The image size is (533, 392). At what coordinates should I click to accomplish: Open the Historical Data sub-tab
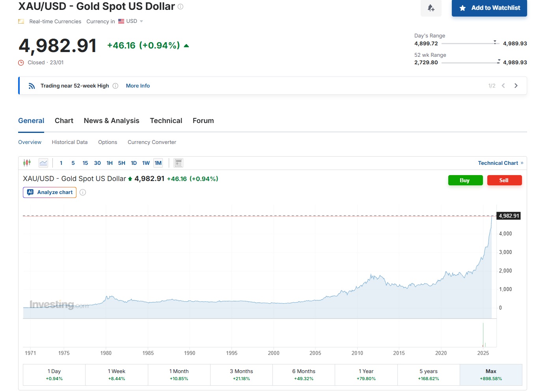coord(70,142)
